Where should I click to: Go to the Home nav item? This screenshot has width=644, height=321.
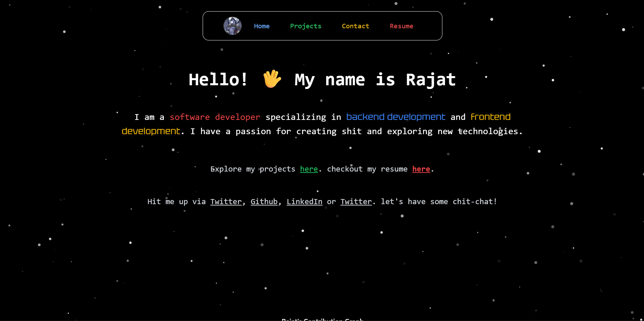coord(261,26)
